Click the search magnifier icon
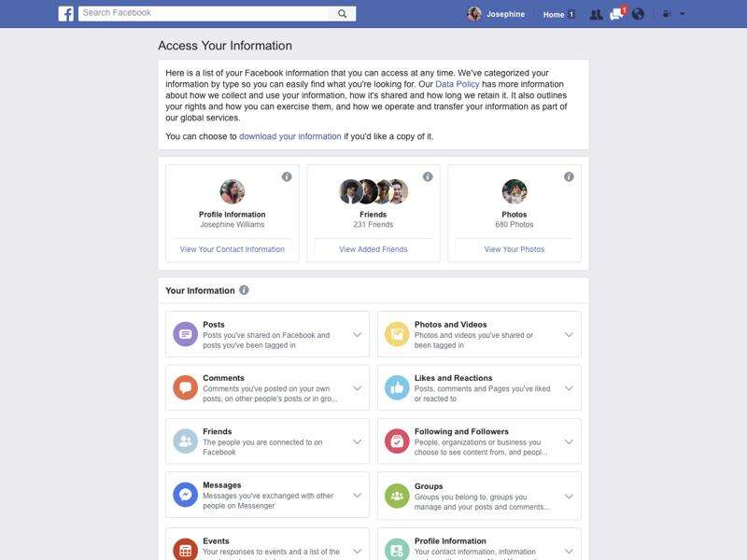Viewport: 747px width, 560px height. click(x=342, y=13)
